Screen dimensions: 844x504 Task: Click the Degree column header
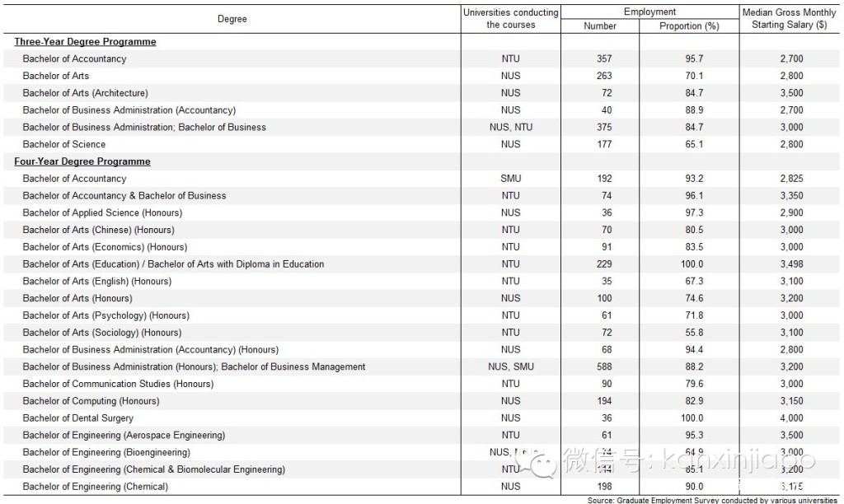232,19
